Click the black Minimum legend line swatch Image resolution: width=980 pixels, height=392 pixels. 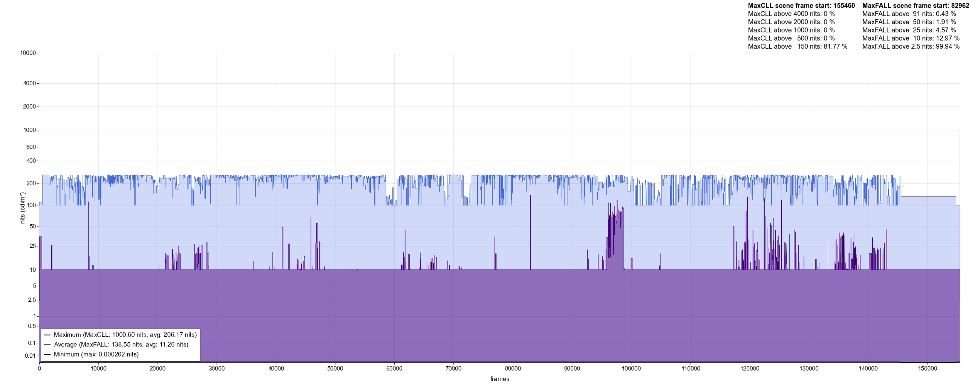click(47, 355)
